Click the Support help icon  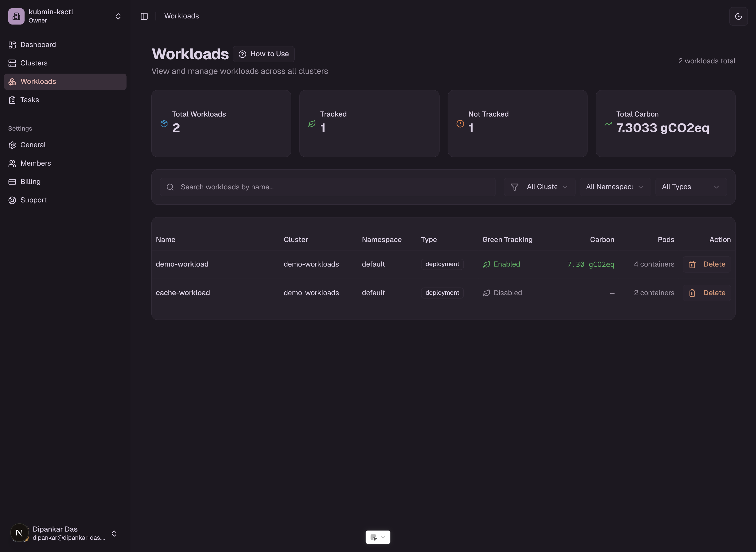12,200
